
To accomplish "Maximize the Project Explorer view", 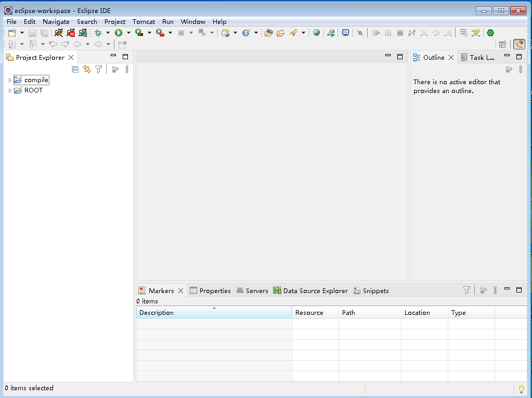I will click(125, 57).
